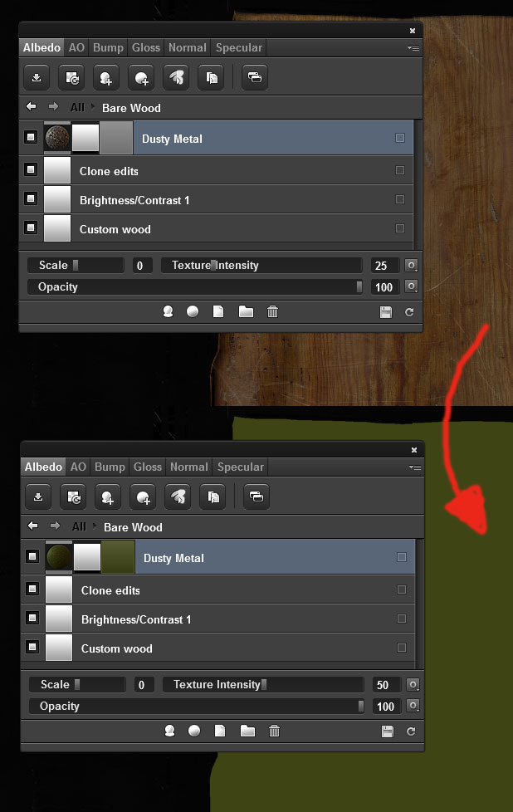The height and width of the screenshot is (812, 513).
Task: Click the All breadcrumb in the green-background panel
Action: pos(79,526)
